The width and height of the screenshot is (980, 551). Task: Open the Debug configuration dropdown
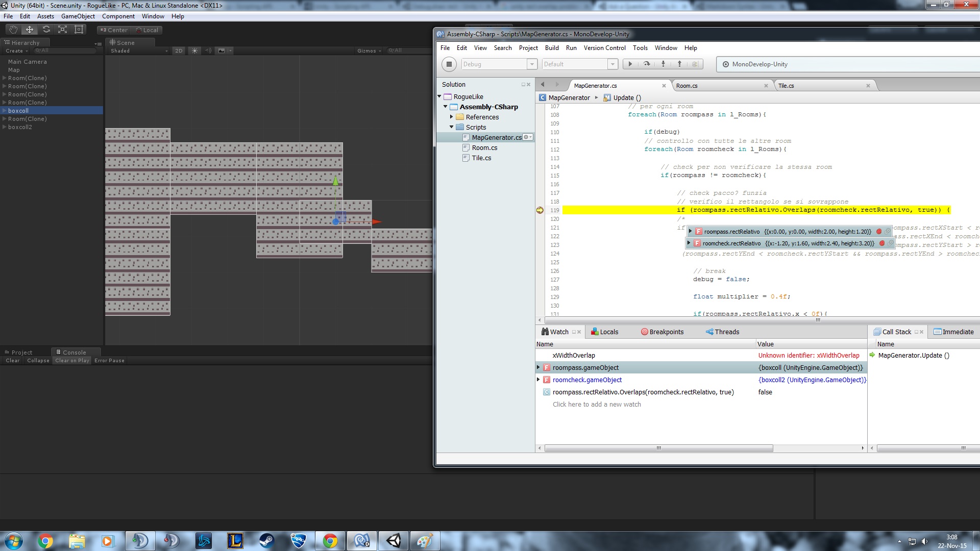pos(499,64)
